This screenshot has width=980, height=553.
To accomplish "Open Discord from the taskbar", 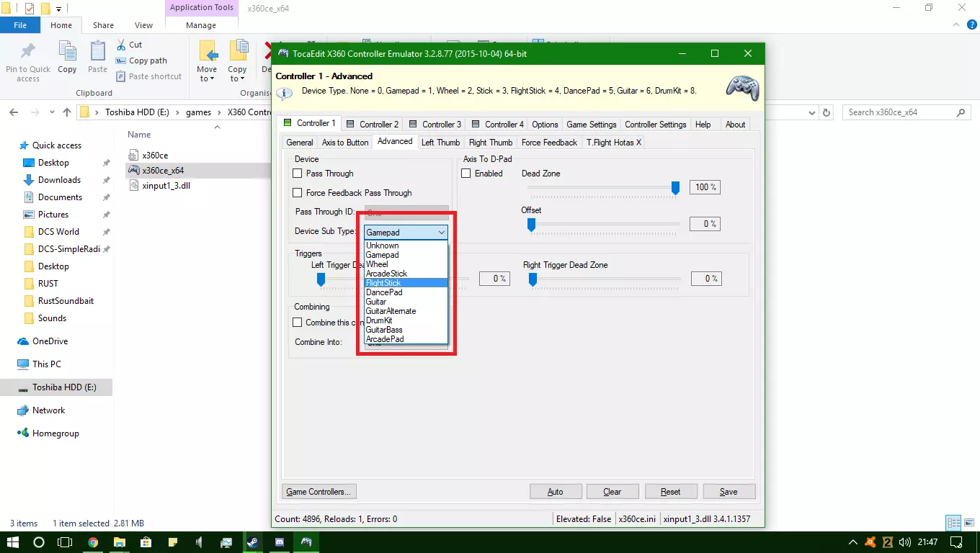I will pos(280,542).
